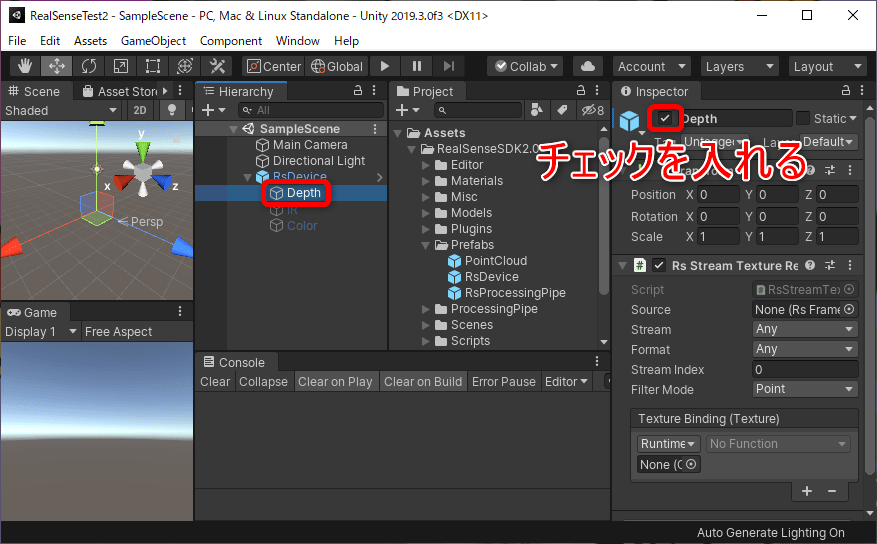Viewport: 877px width, 544px height.
Task: Open the Component menu
Action: pyautogui.click(x=231, y=41)
